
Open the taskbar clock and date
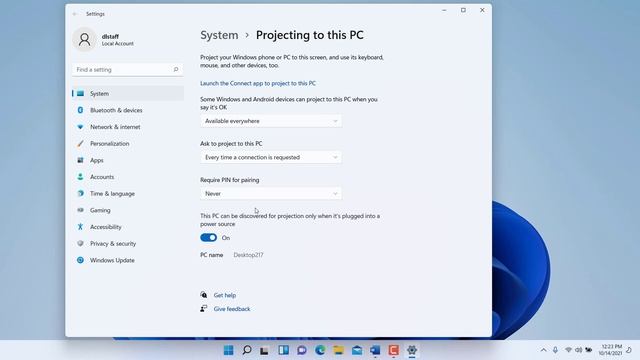[x=611, y=350]
